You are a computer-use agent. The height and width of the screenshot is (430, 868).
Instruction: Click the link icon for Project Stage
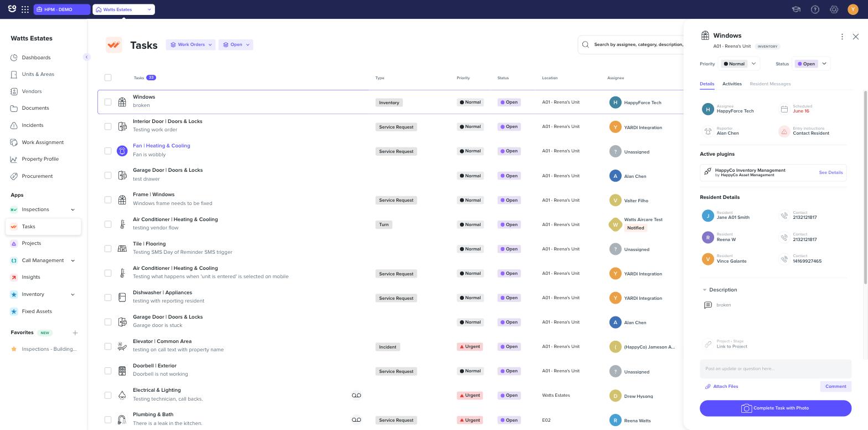[708, 344]
